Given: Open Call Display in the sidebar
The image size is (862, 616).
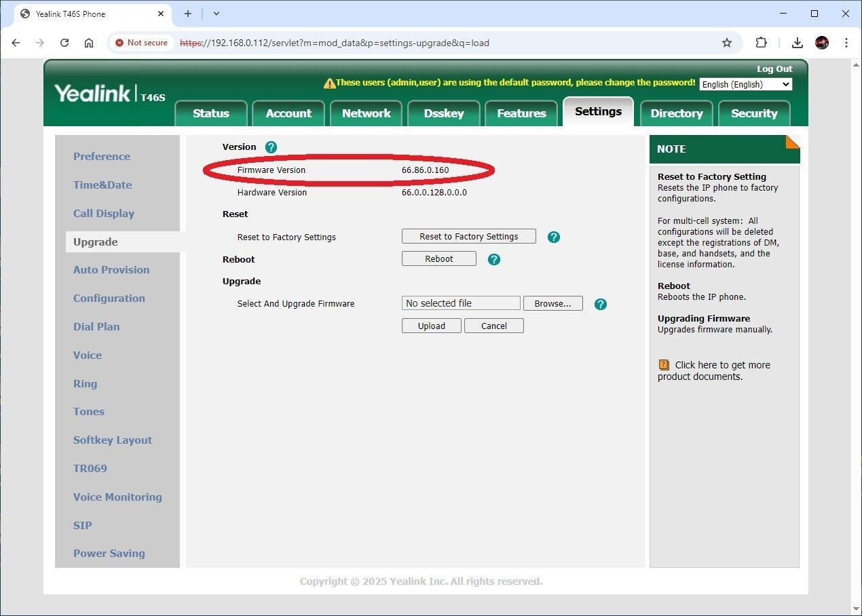Looking at the screenshot, I should tap(104, 213).
